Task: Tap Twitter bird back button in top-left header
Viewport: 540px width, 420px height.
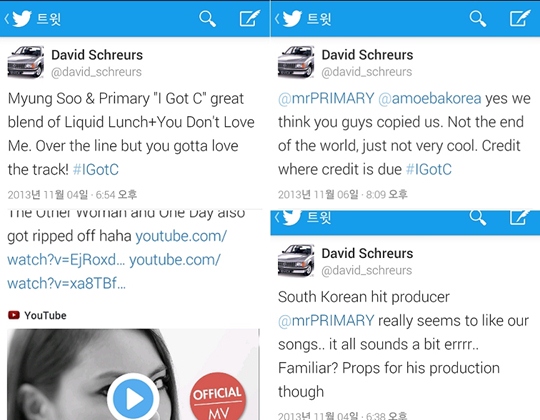Action: pos(19,19)
